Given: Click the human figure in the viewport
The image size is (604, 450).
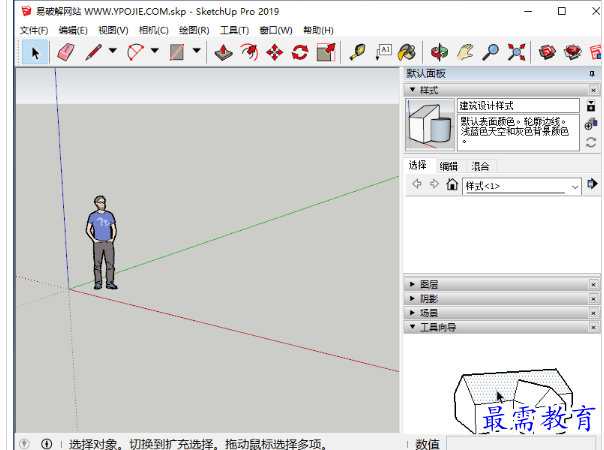Looking at the screenshot, I should click(102, 242).
